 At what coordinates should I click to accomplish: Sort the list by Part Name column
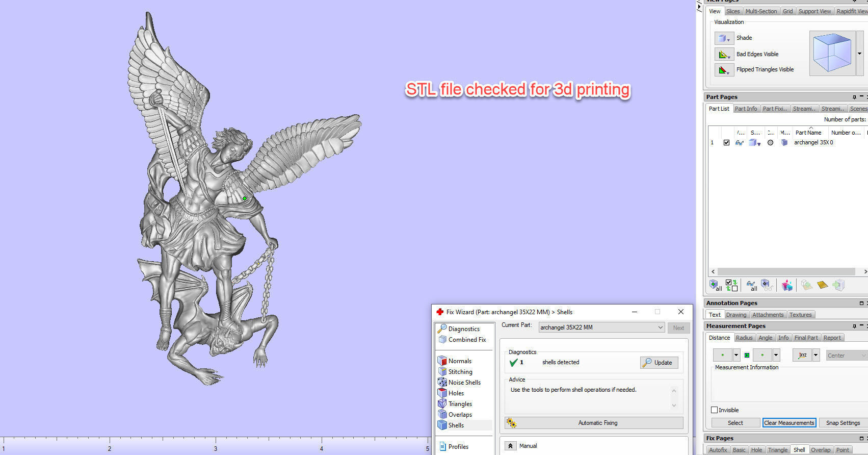pos(808,133)
